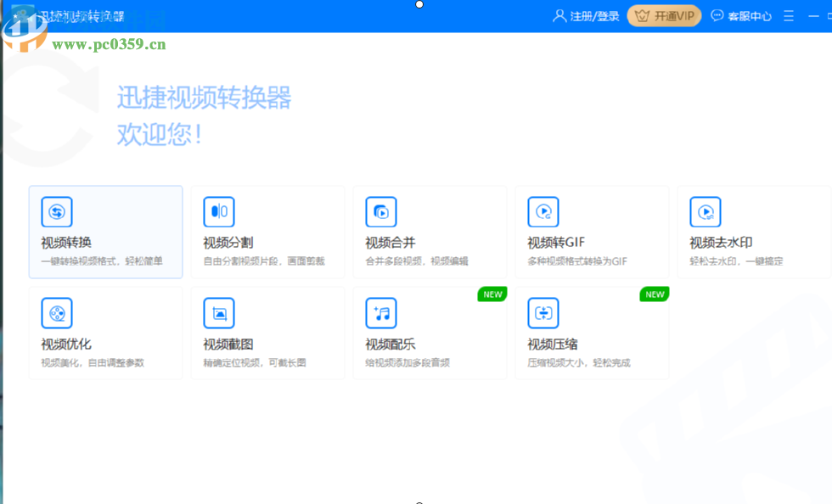Click the chat bubble icon beside 客服中心

click(716, 15)
